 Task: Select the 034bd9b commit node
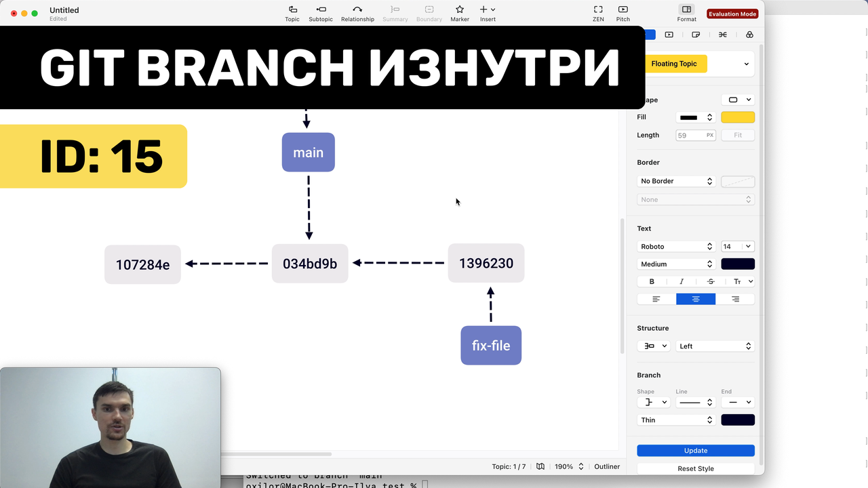coord(310,264)
